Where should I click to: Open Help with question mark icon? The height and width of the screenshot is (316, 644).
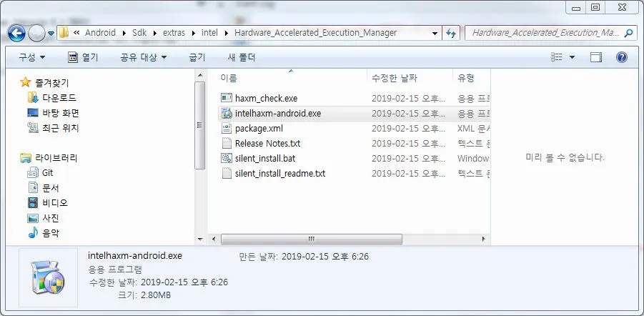[622, 57]
